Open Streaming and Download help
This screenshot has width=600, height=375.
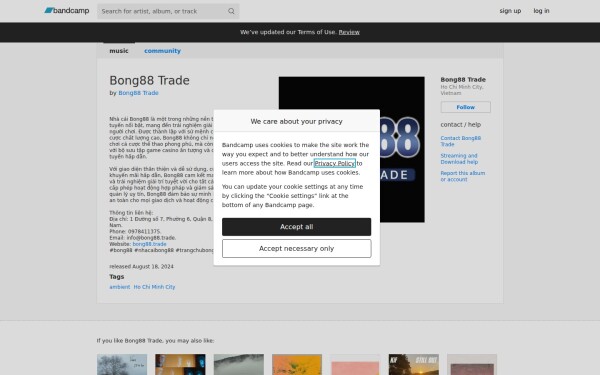click(459, 159)
